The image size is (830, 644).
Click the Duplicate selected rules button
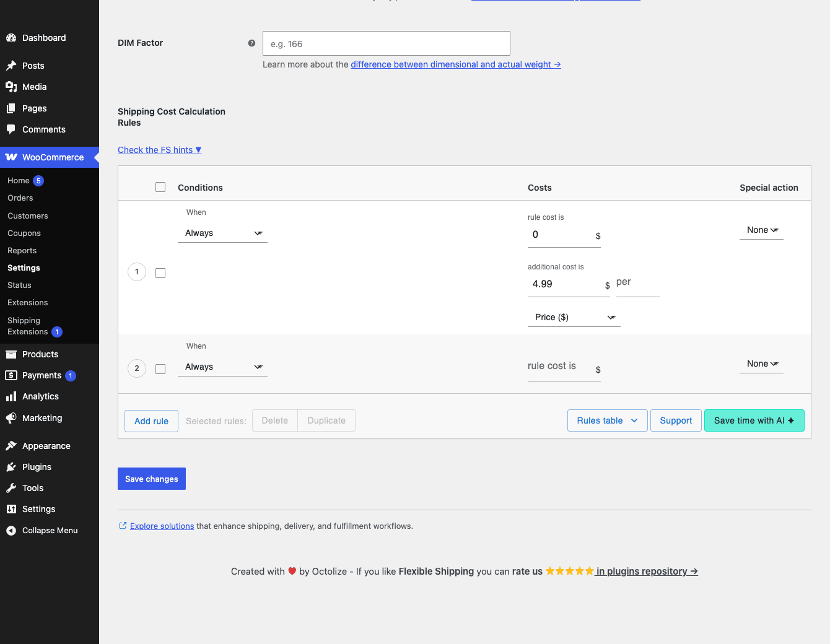point(326,420)
